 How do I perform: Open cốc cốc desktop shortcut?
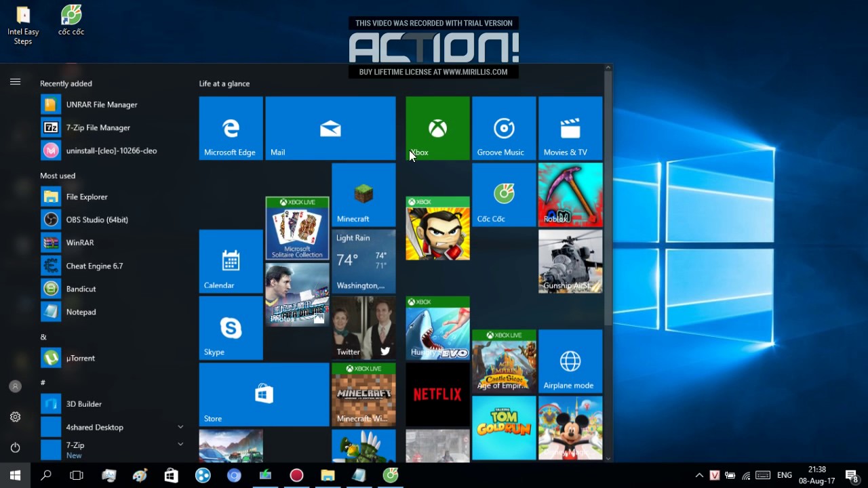[x=71, y=20]
